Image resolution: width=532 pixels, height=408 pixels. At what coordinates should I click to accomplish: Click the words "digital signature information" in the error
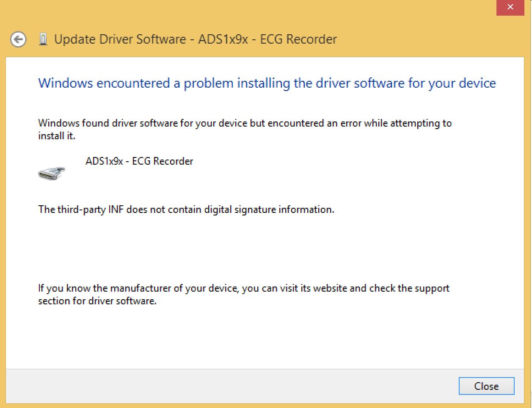pos(268,210)
